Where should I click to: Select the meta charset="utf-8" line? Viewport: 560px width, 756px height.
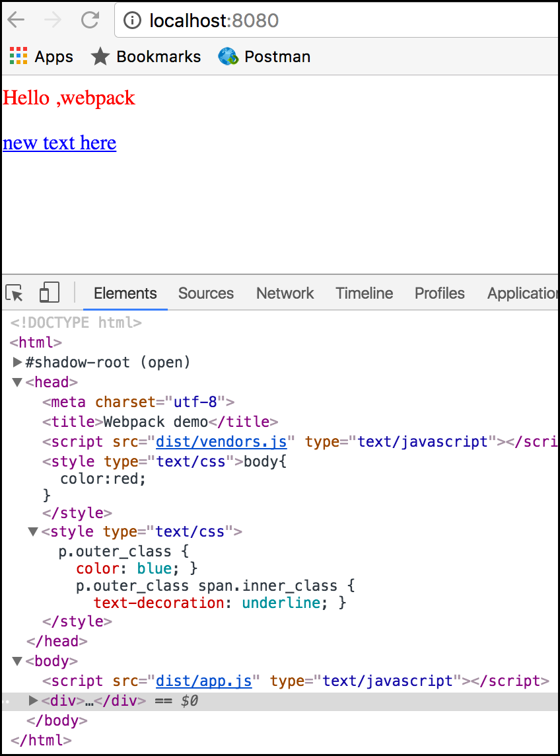tap(138, 402)
